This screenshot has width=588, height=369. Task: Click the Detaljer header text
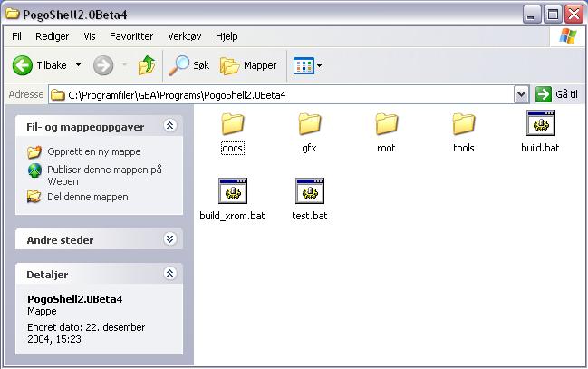(x=47, y=275)
